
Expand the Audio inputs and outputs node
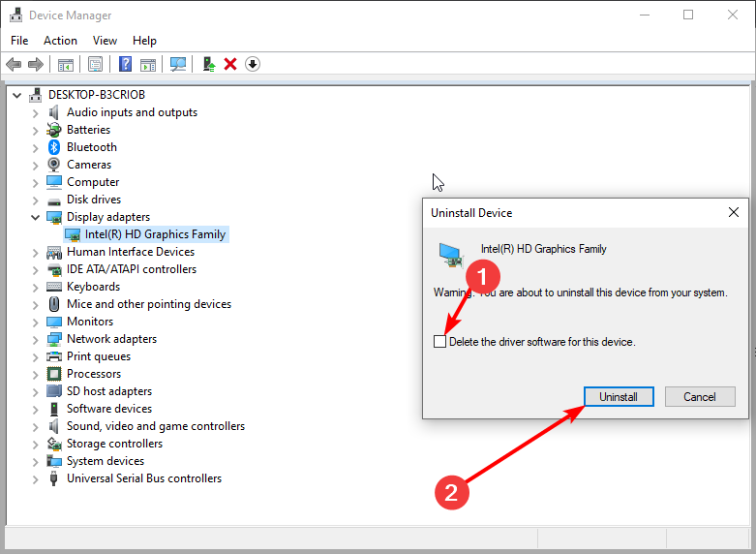coord(35,113)
